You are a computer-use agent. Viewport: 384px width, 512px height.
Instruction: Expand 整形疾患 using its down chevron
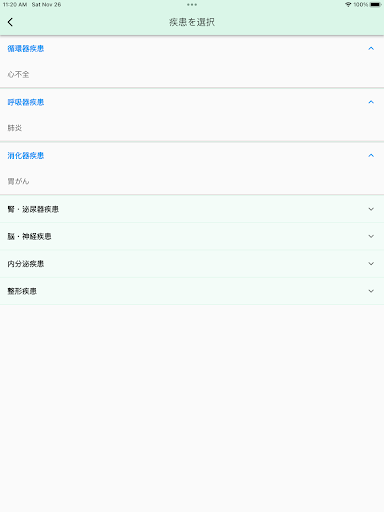371,291
